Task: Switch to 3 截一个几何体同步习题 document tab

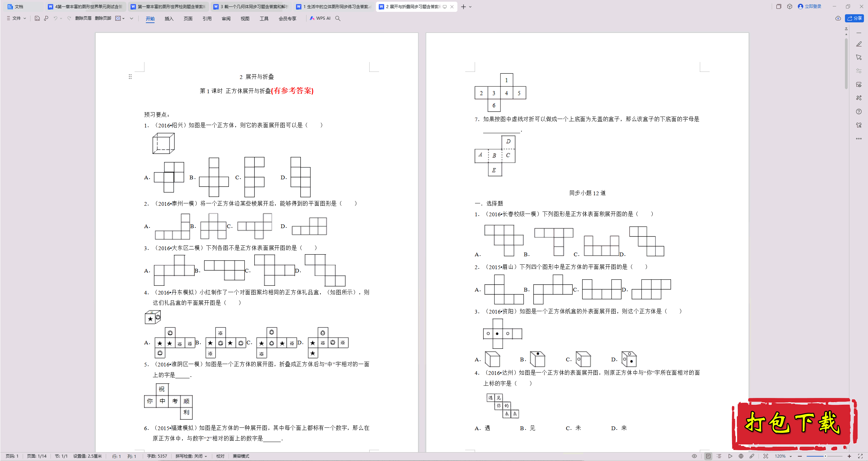Action: pos(251,6)
